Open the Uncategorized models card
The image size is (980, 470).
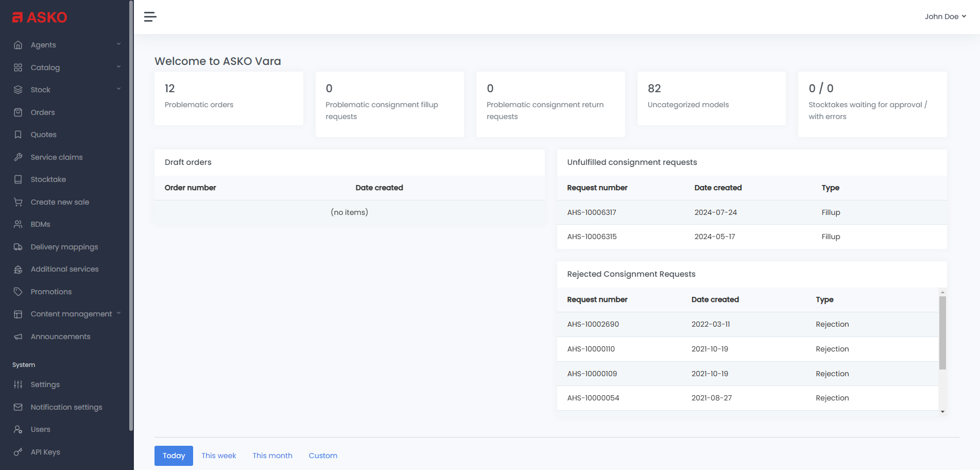tap(712, 98)
